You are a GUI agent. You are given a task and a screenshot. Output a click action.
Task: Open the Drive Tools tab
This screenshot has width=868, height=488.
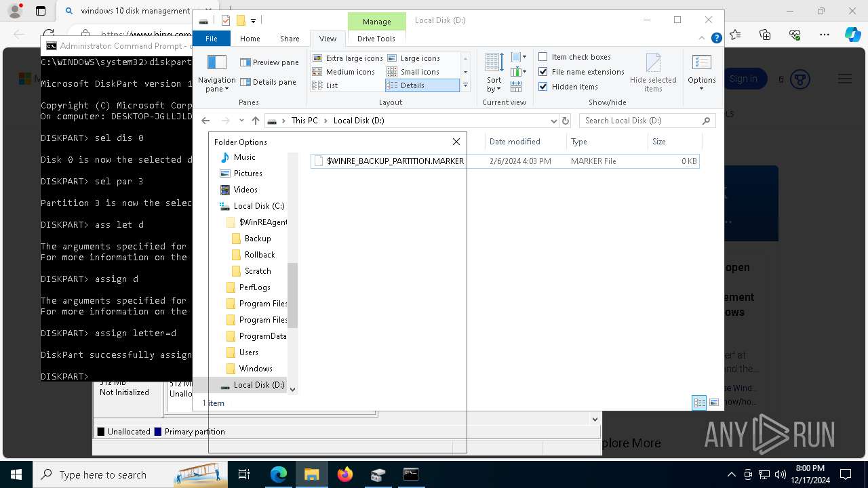pyautogui.click(x=376, y=39)
